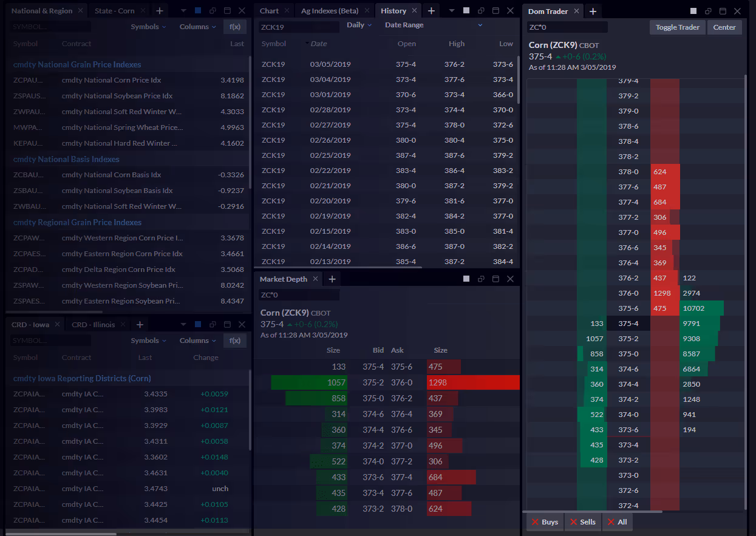Click the duplicate panel icon on Dom Trader
Screen dimensions: 756x536
708,11
